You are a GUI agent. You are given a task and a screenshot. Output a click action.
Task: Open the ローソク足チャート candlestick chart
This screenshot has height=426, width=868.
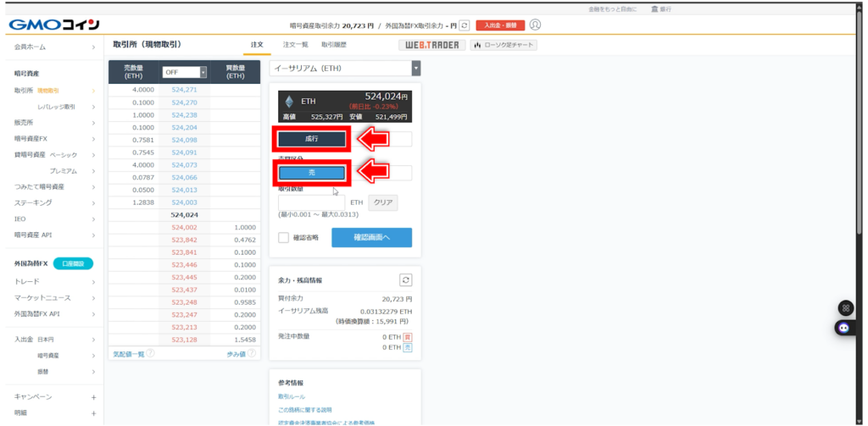[x=504, y=45]
